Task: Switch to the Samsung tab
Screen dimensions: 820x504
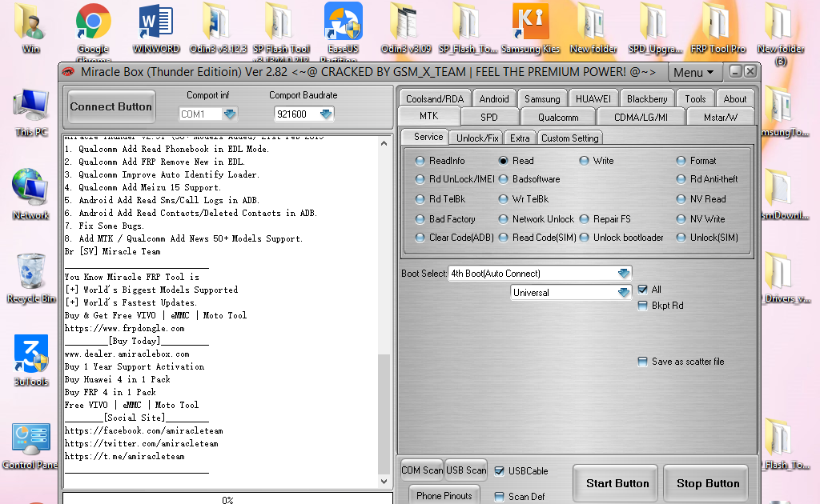Action: click(542, 98)
